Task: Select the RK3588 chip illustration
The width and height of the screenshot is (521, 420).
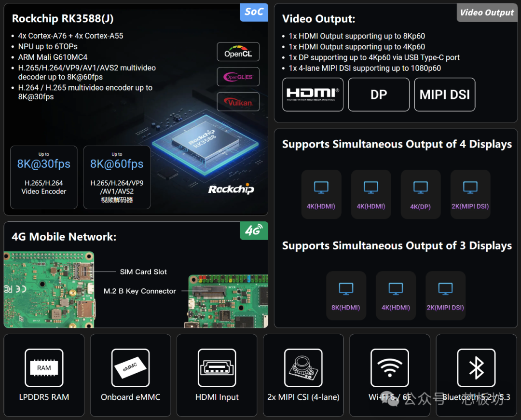Action: pyautogui.click(x=206, y=145)
